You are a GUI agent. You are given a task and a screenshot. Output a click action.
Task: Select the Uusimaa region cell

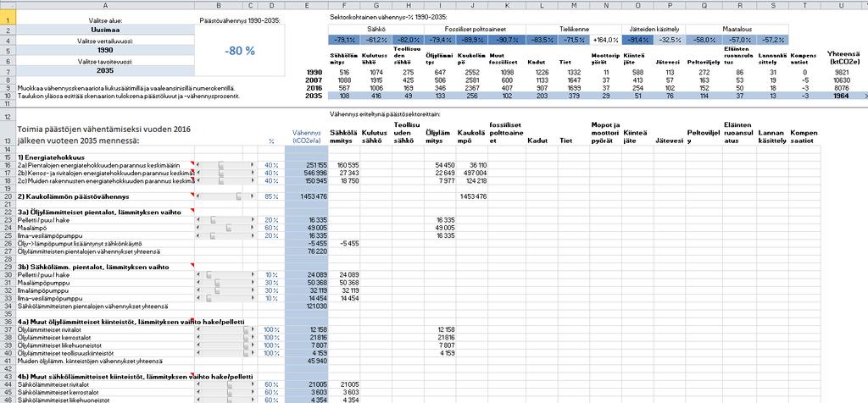tap(106, 30)
